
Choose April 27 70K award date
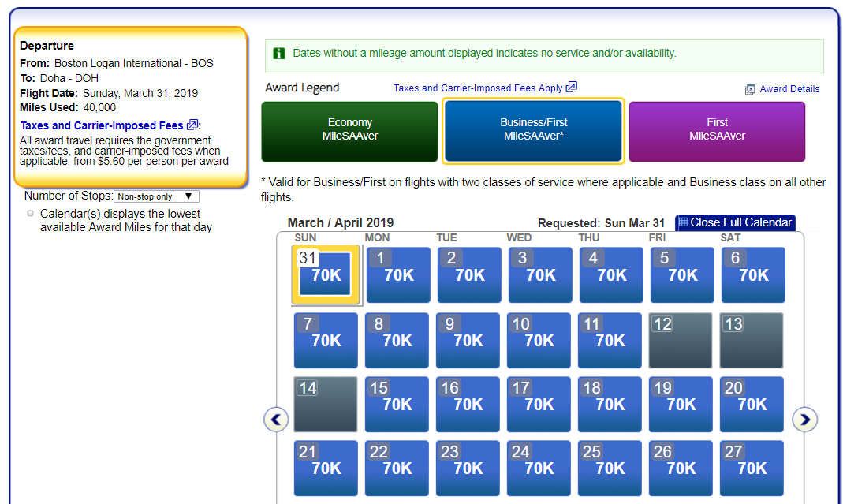coord(752,468)
